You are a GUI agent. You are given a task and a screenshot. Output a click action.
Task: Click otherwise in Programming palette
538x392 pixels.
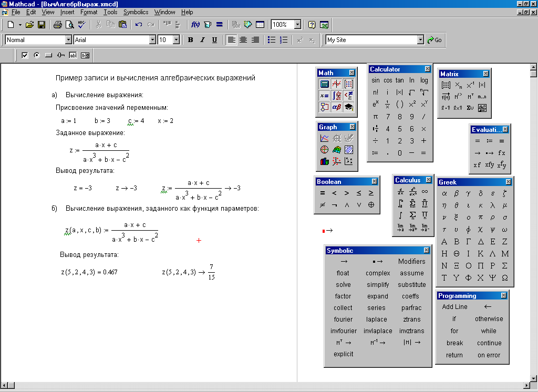[x=489, y=318]
